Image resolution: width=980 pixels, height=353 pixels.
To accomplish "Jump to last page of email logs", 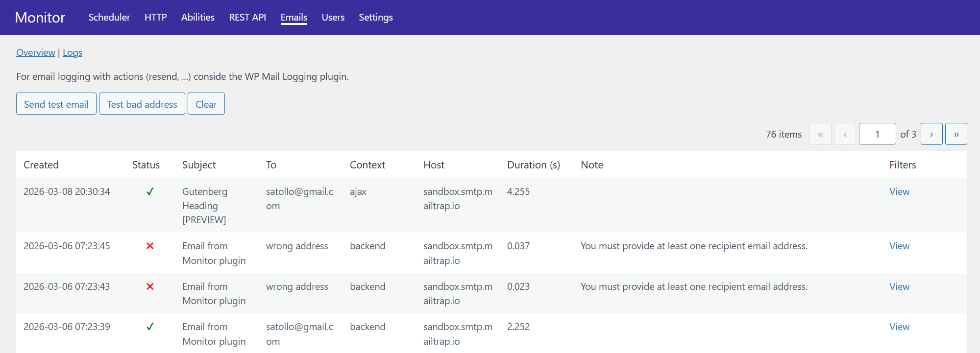I will 955,134.
